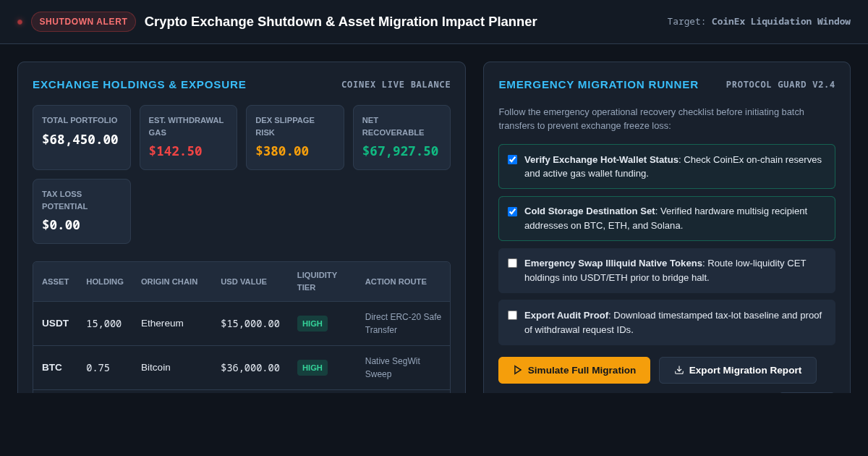Select the BTC asset cell
This screenshot has width=868, height=456.
tap(52, 368)
